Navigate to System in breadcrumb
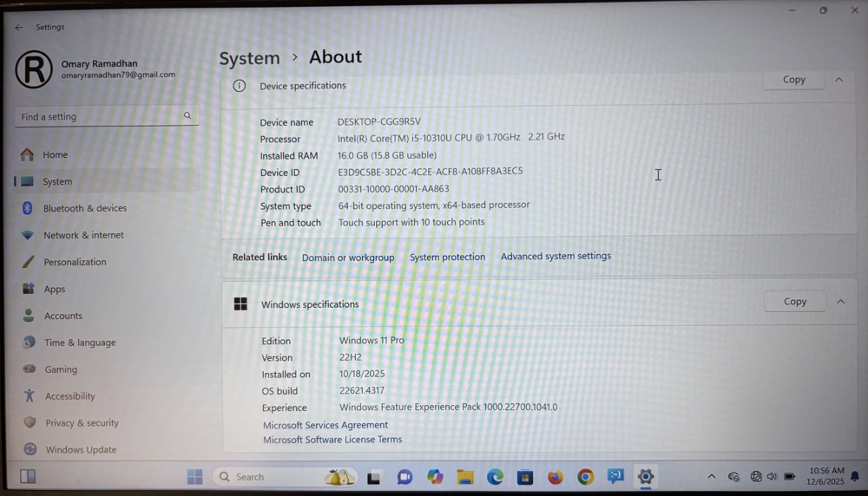 pyautogui.click(x=249, y=58)
